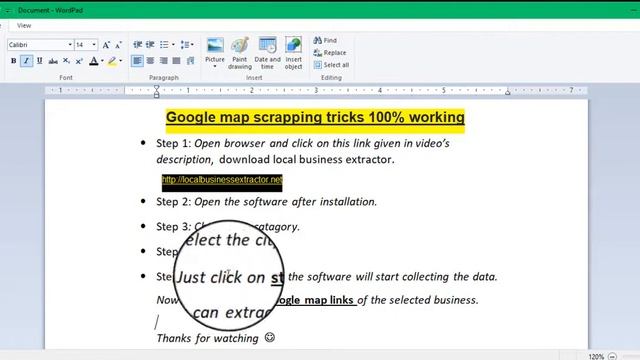Click the first-line indent ruler marker
The height and width of the screenshot is (360, 640).
[x=156, y=88]
